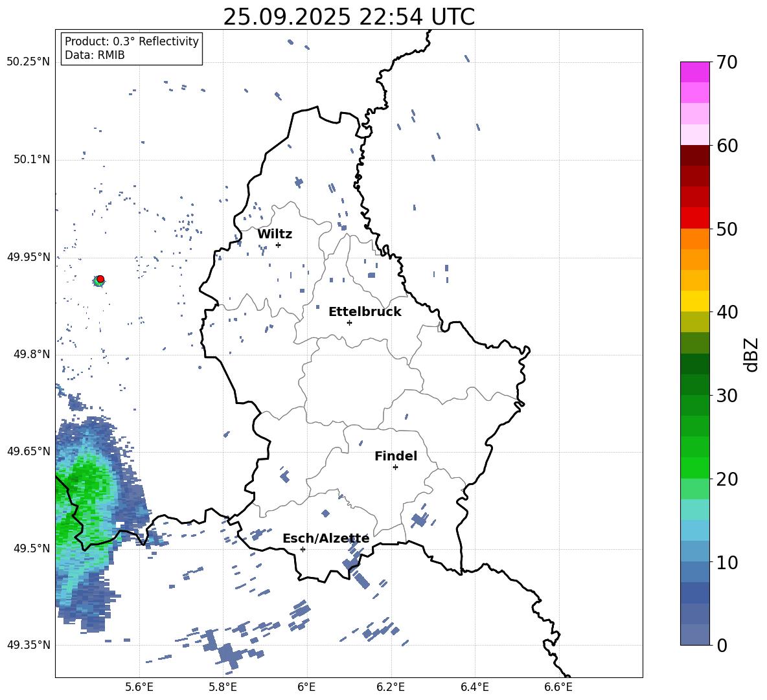Viewport: 767px width, 700px height.
Task: Click the 6.6°E longitude label
Action: 558,687
